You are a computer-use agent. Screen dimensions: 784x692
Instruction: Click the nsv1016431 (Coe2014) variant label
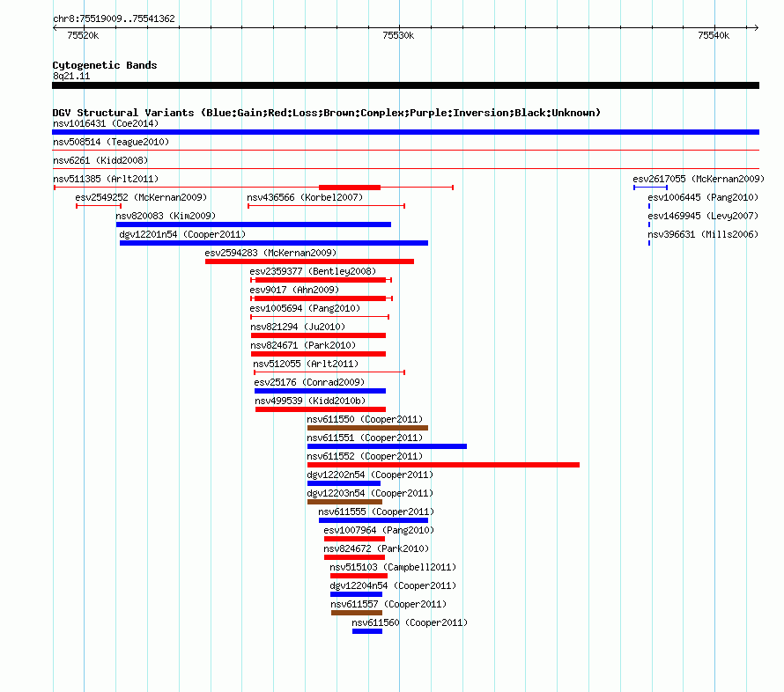tap(106, 123)
